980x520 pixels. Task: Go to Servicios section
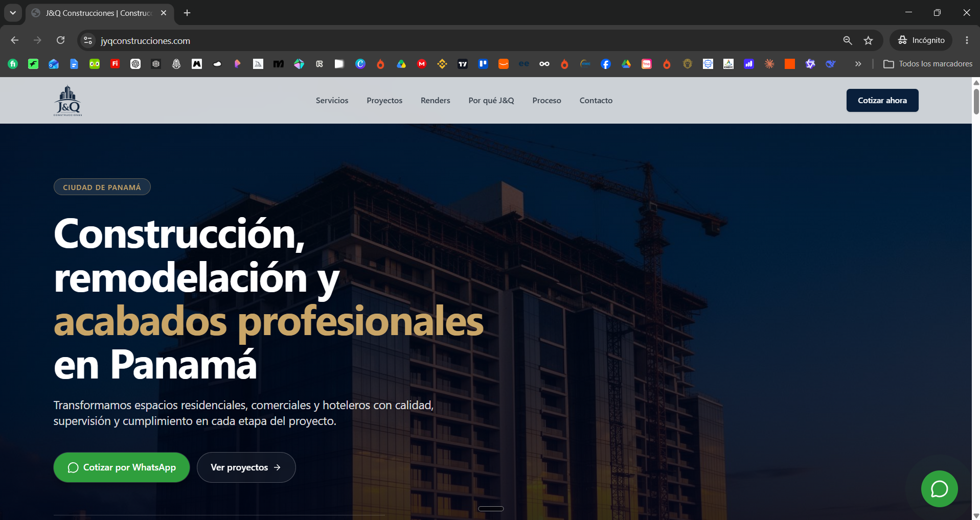pos(332,101)
